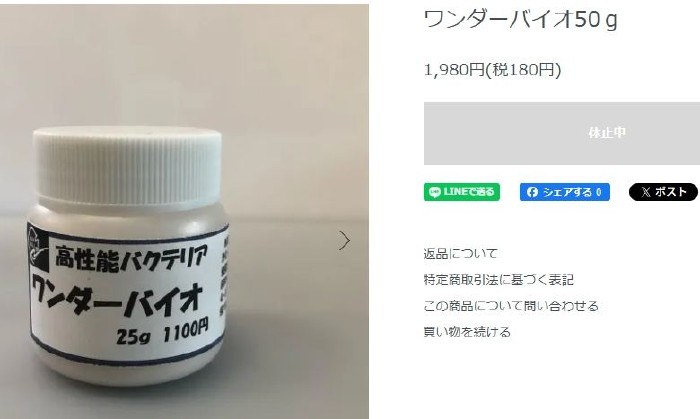The image size is (700, 419).
Task: Click the X logo icon
Action: [646, 192]
